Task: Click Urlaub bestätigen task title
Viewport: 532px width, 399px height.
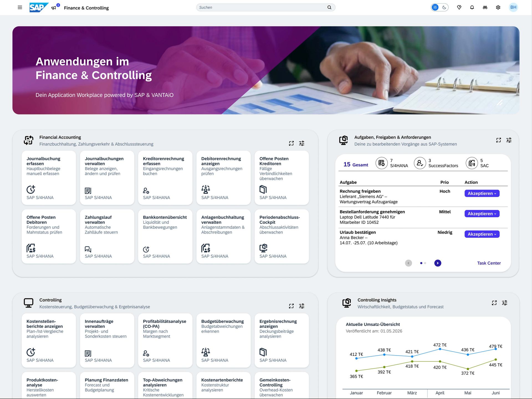Action: pos(358,232)
